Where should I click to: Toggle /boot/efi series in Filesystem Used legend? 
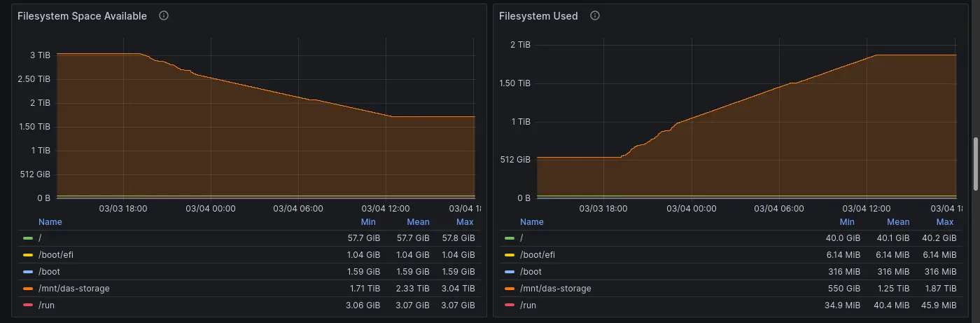click(x=542, y=255)
